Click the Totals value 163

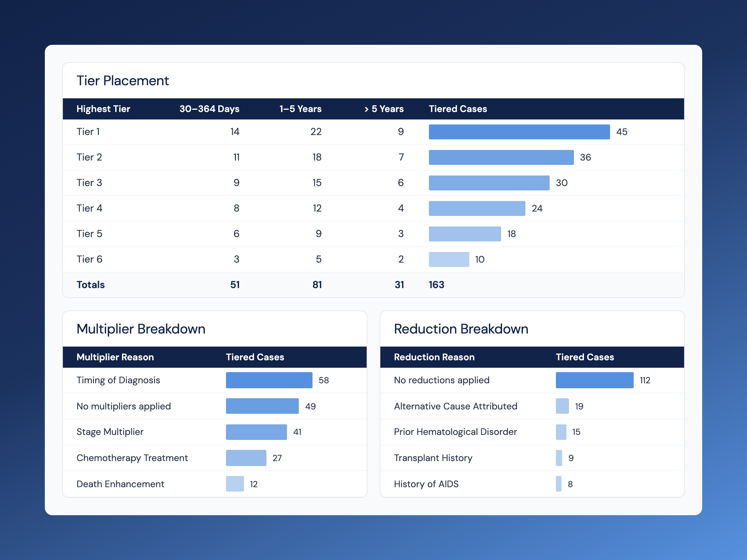click(x=436, y=285)
